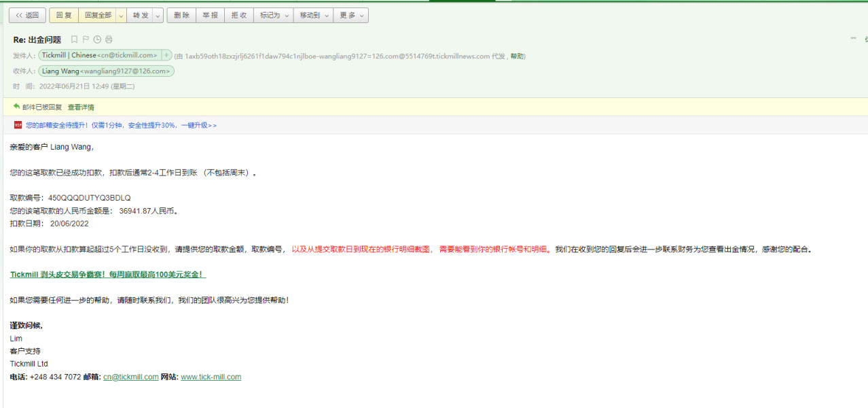The width and height of the screenshot is (868, 408).
Task: Open the www.tick-mill.com website link
Action: coord(211,377)
